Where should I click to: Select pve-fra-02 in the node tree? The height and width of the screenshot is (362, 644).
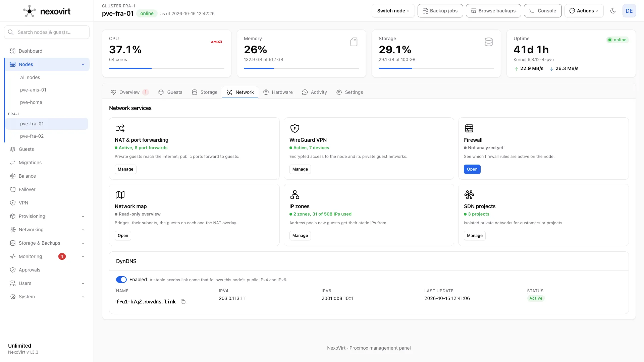click(x=47, y=136)
